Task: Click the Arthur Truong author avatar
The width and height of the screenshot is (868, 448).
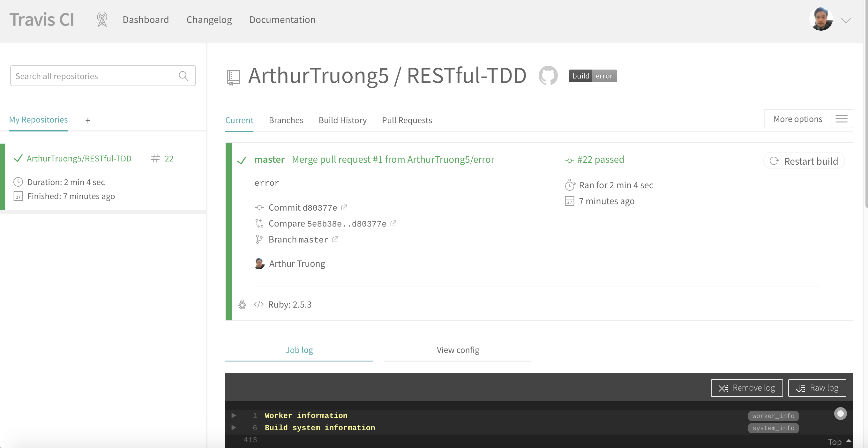Action: point(259,264)
